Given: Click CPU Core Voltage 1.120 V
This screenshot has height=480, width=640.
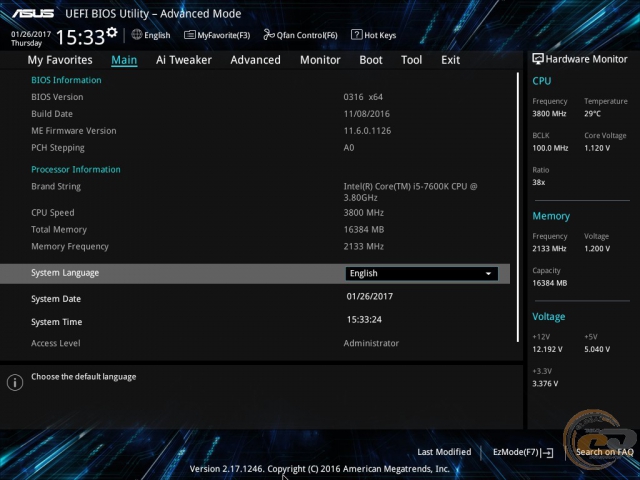Looking at the screenshot, I should tap(597, 148).
